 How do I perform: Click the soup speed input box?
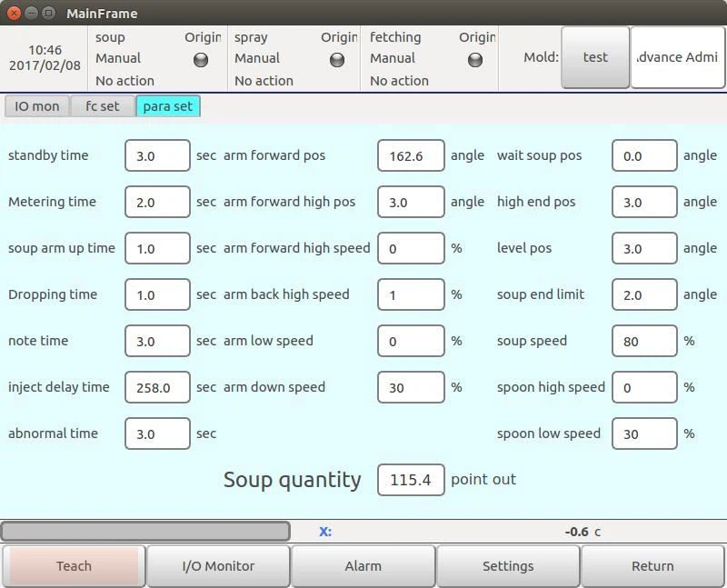point(644,342)
